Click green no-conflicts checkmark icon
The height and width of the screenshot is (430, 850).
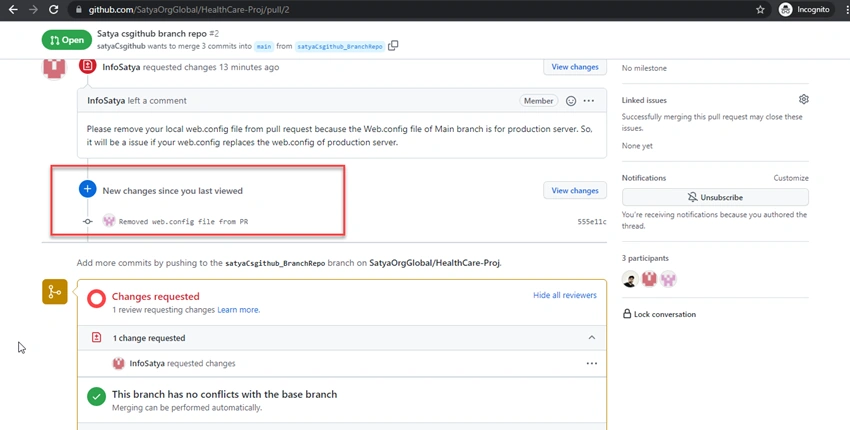point(96,396)
